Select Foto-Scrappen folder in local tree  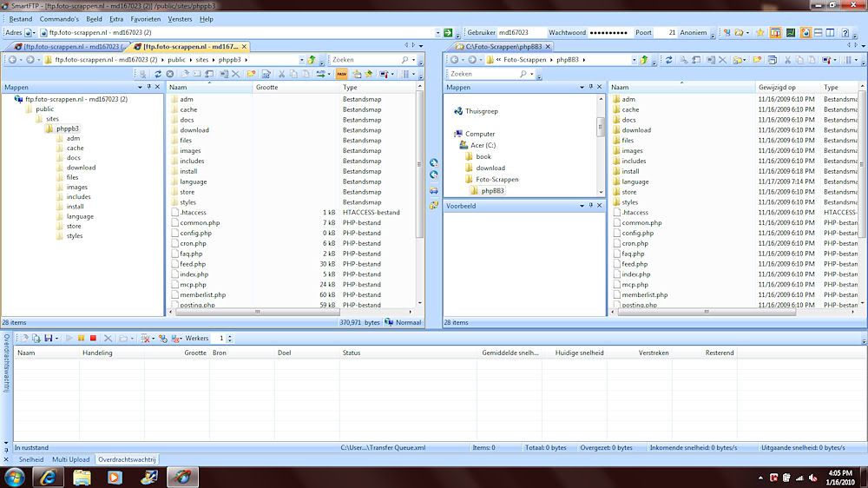pos(496,180)
